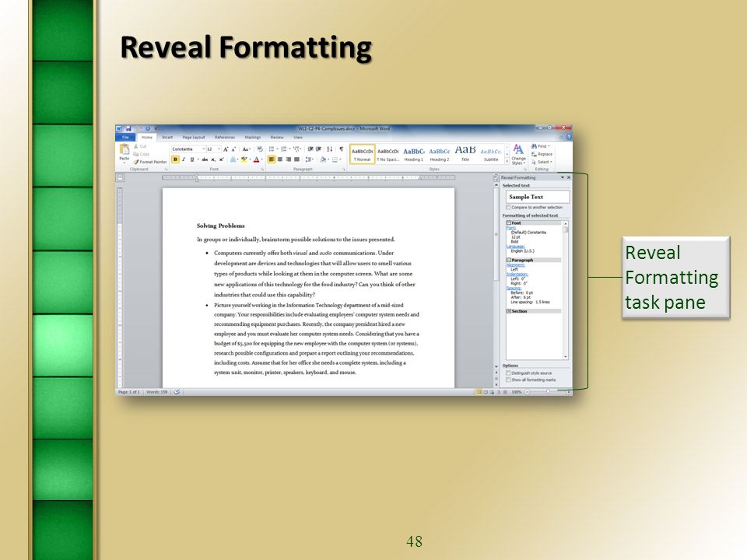Click Save icon in Quick Access Toolbar

click(x=128, y=128)
